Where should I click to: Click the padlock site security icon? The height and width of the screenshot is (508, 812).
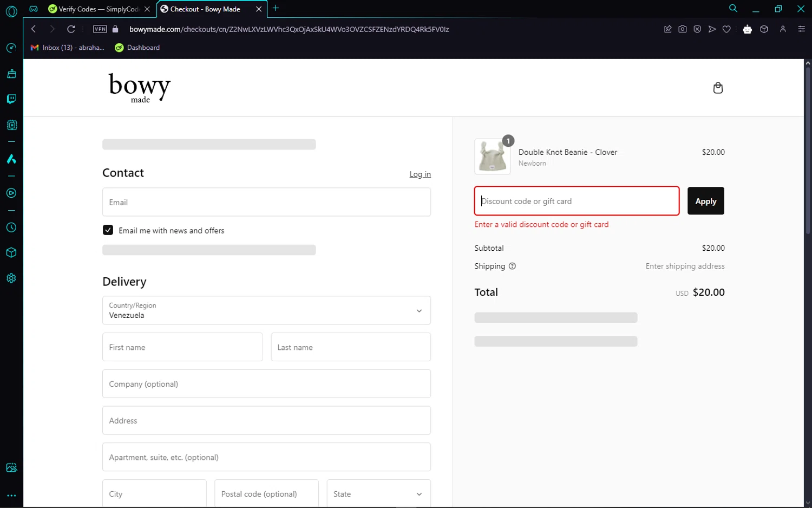coord(115,29)
